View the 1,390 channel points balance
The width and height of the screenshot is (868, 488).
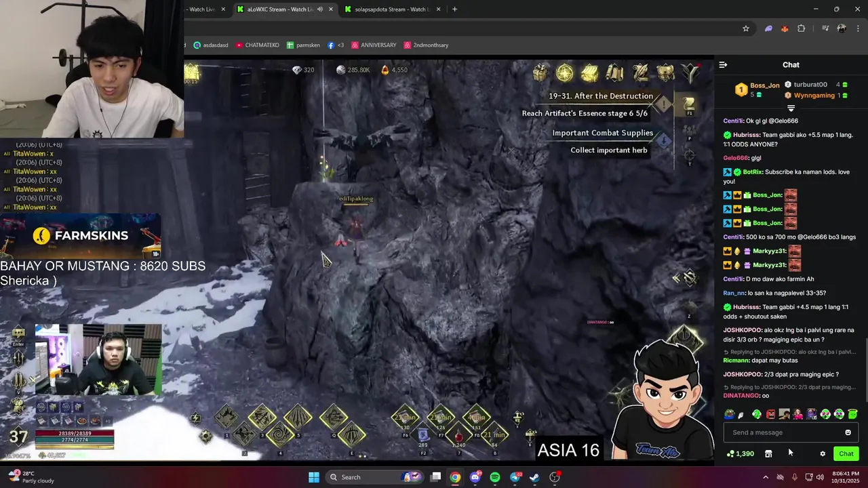pyautogui.click(x=741, y=453)
